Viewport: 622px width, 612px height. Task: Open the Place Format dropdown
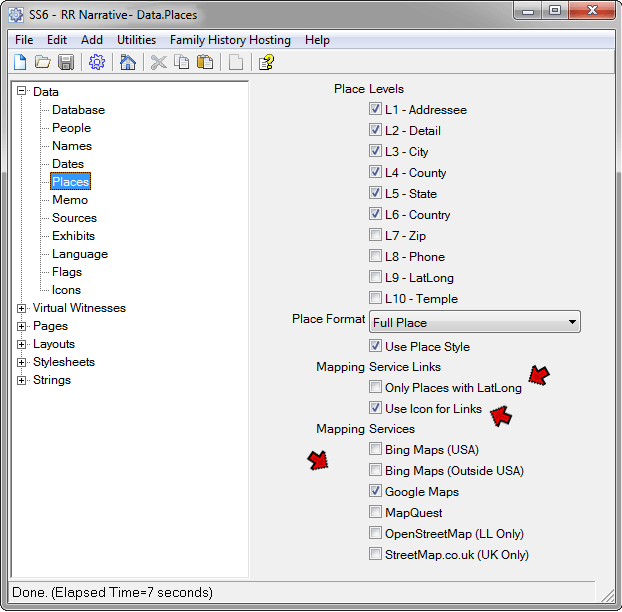(475, 322)
